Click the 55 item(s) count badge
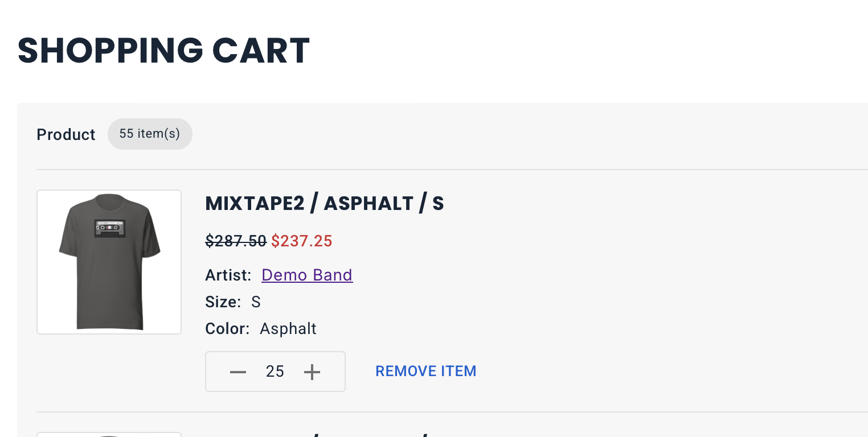Viewport: 868px width, 437px height. 150,134
